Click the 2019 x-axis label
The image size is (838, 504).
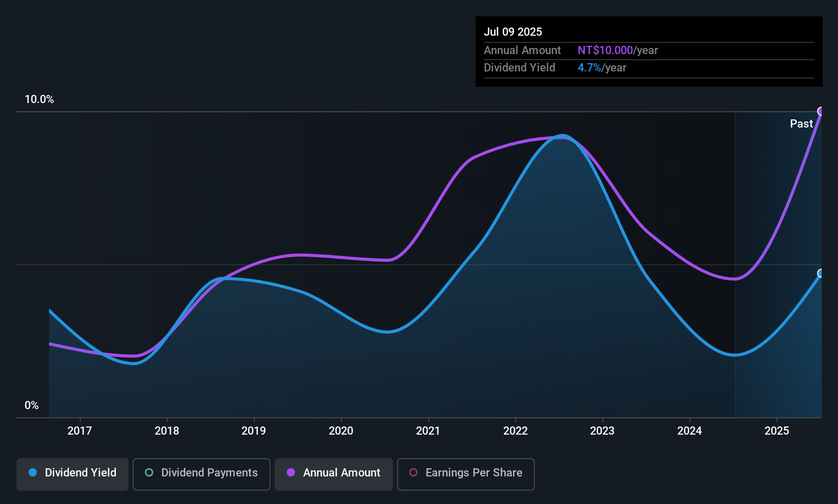point(254,431)
